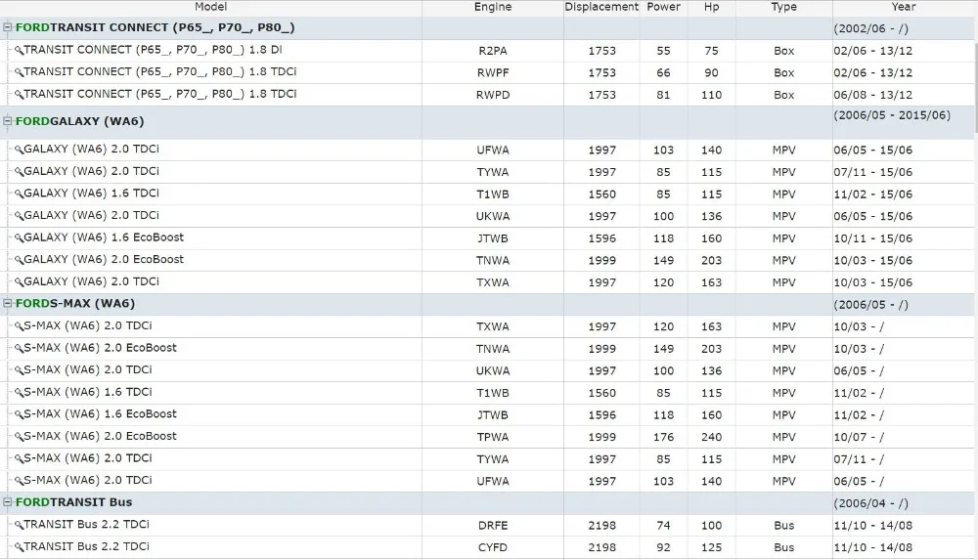Click Hp value 75
Image resolution: width=978 pixels, height=560 pixels.
(711, 51)
